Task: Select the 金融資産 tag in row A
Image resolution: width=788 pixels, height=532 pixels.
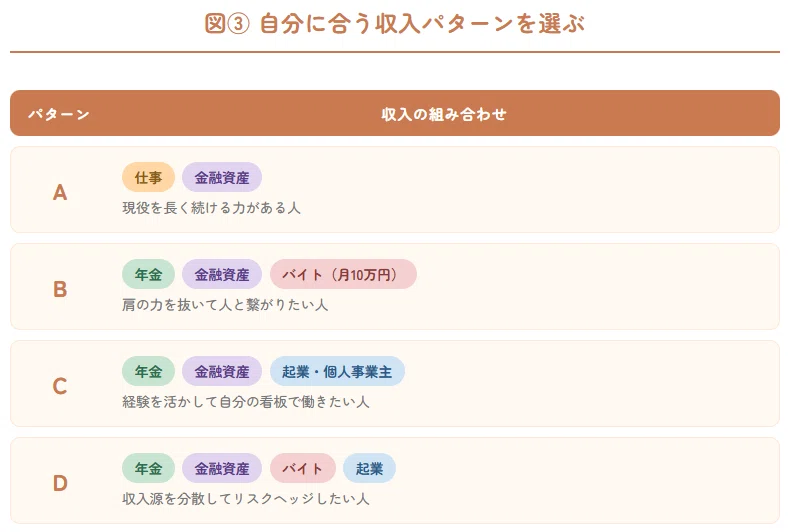Action: [222, 177]
